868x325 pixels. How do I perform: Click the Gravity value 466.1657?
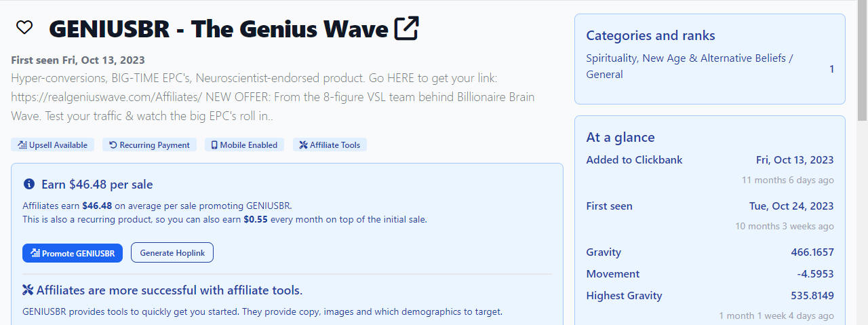point(812,252)
